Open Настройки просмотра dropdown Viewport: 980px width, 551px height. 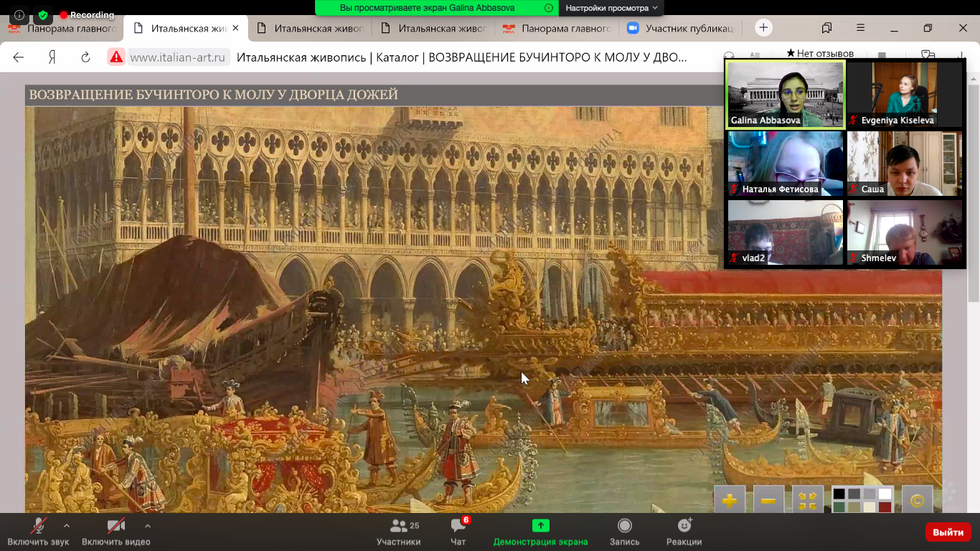coord(612,8)
